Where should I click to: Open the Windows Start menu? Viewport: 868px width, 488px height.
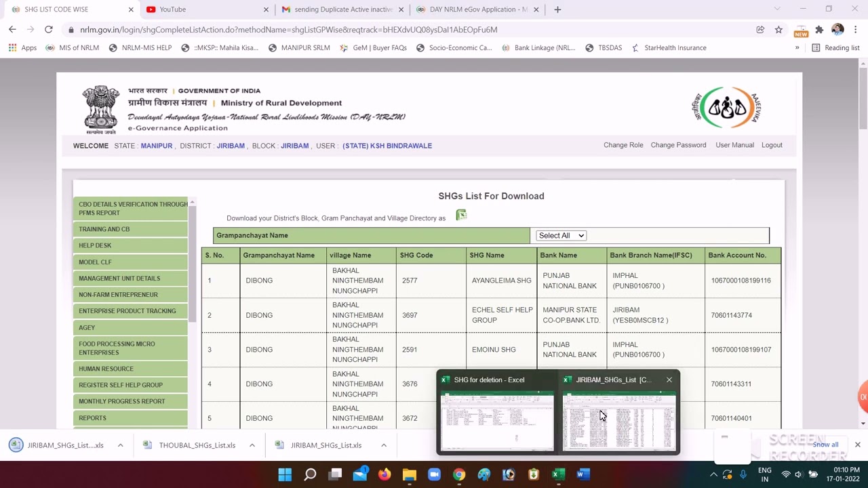pos(285,474)
